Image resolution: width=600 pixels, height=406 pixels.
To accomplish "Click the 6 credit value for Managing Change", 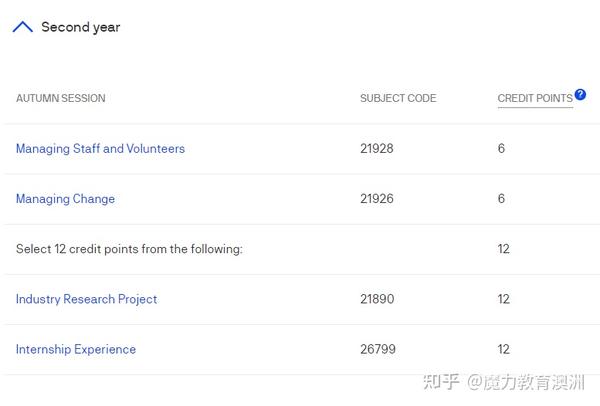I will tap(501, 199).
